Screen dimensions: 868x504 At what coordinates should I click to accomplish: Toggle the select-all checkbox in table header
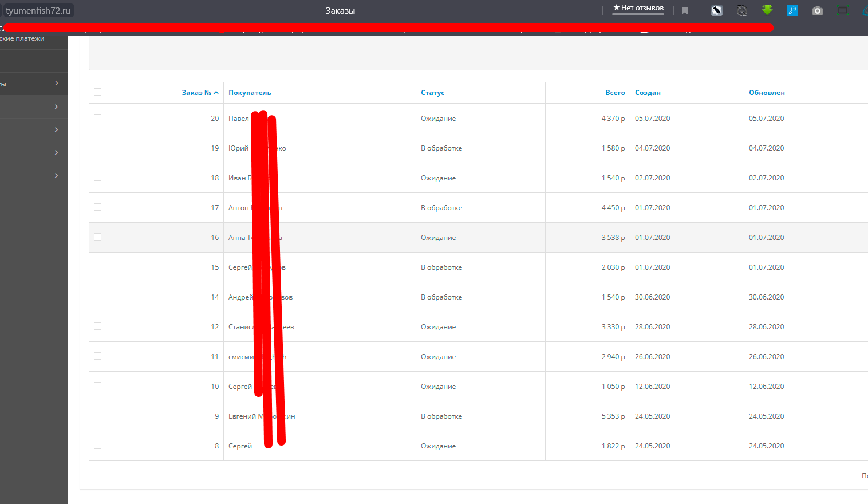click(97, 92)
